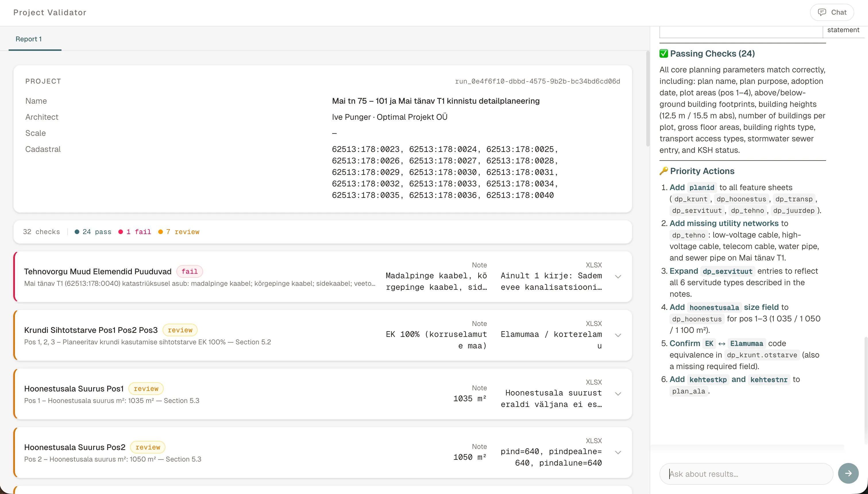Click the chat bubble icon
The width and height of the screenshot is (868, 494).
(822, 13)
